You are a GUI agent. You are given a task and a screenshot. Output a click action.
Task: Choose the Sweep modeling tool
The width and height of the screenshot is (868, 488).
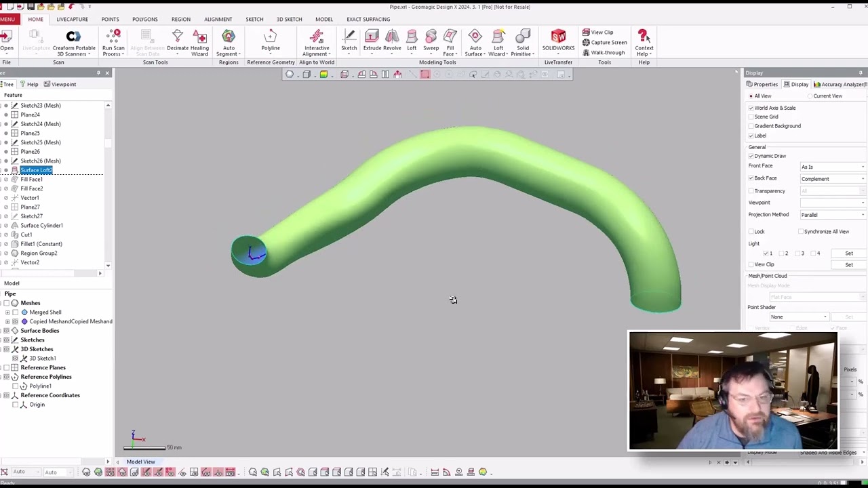click(x=431, y=41)
